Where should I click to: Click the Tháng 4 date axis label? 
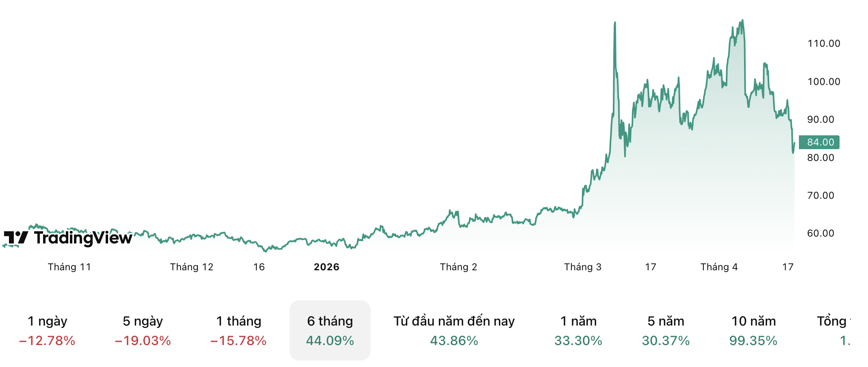[x=719, y=267]
